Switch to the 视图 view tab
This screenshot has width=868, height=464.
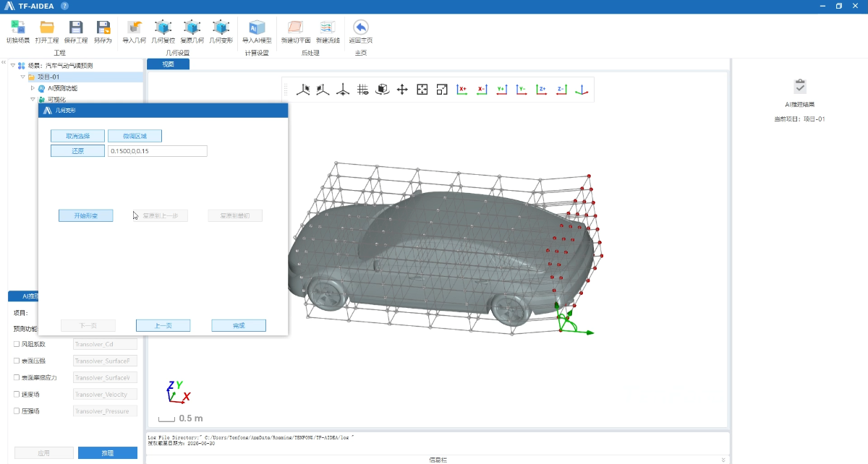pyautogui.click(x=168, y=64)
